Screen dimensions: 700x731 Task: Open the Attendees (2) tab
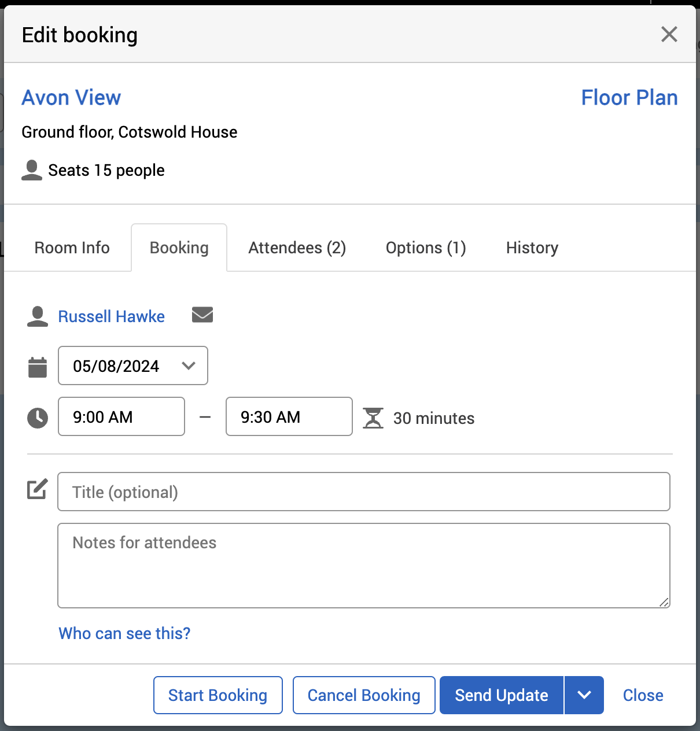pos(297,248)
